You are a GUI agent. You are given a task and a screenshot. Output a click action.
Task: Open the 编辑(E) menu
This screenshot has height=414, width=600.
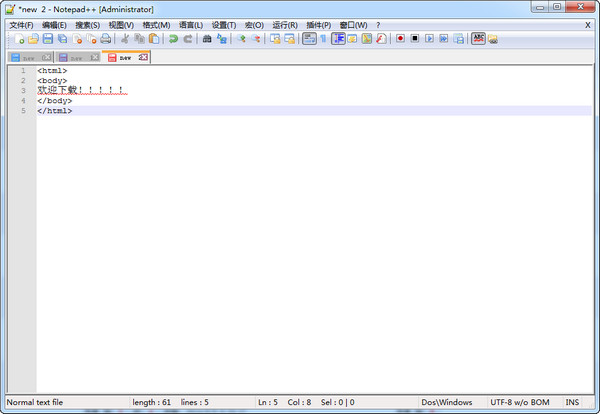coord(54,25)
